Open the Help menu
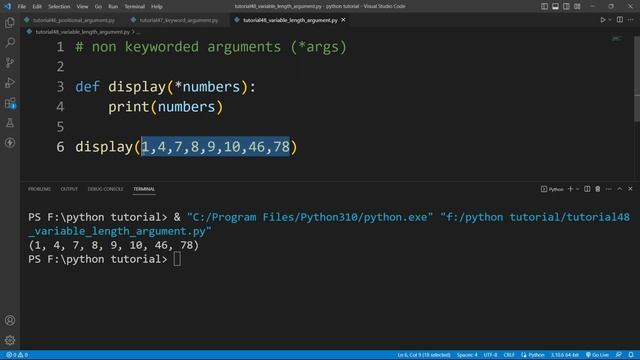640x360 pixels. pos(157,7)
